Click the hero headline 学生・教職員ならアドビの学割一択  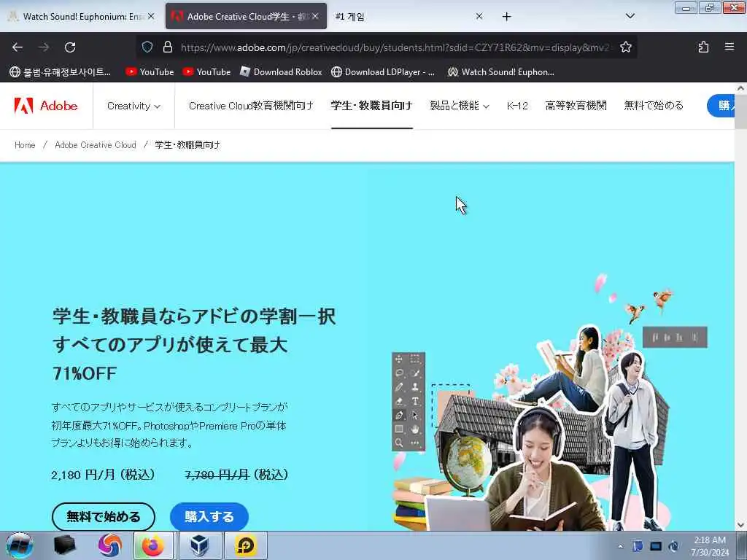click(194, 316)
